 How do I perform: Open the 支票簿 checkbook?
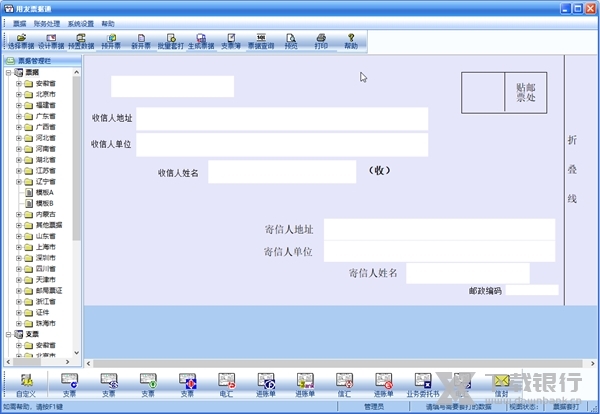pyautogui.click(x=231, y=41)
